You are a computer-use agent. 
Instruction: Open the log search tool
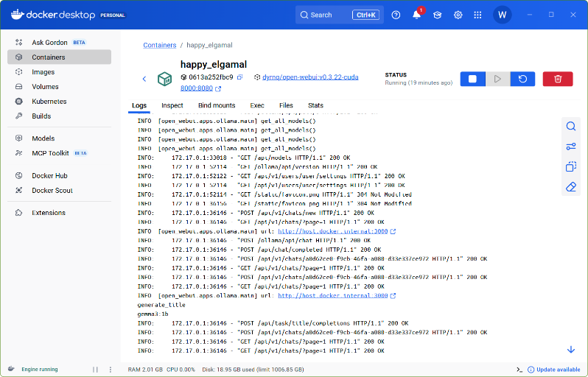click(570, 126)
